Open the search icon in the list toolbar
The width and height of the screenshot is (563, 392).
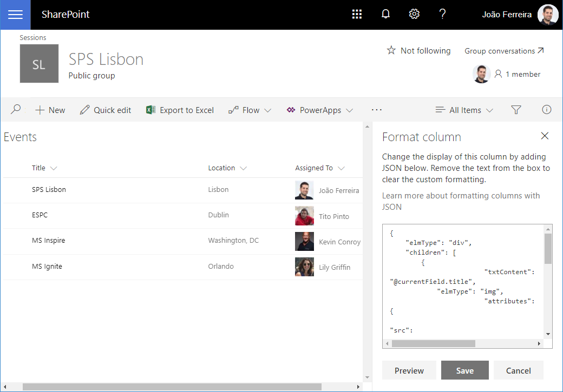pos(16,110)
